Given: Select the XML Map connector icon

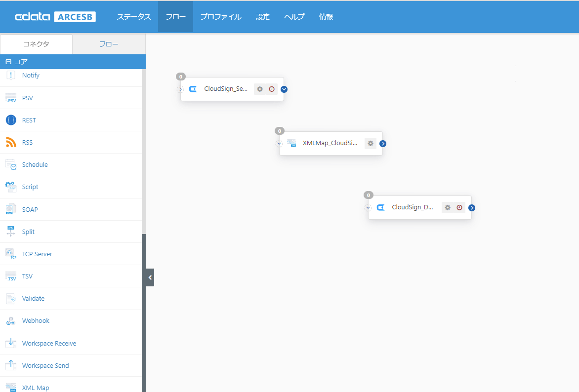Looking at the screenshot, I should click(11, 388).
